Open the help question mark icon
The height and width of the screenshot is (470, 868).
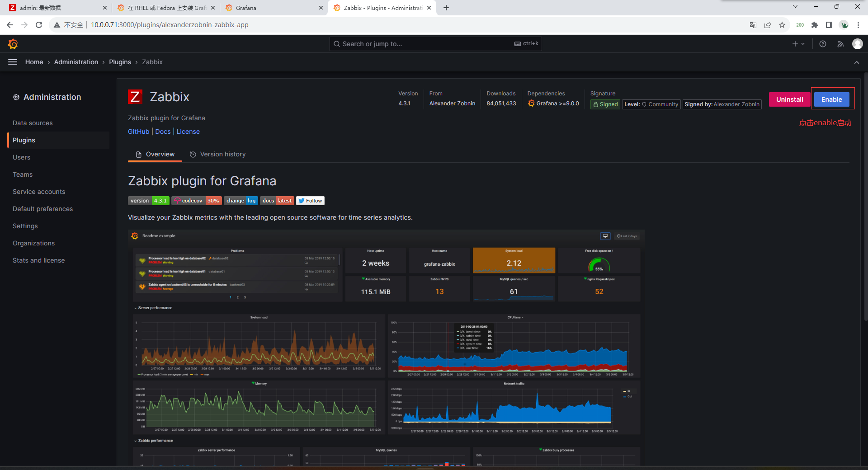coord(823,44)
